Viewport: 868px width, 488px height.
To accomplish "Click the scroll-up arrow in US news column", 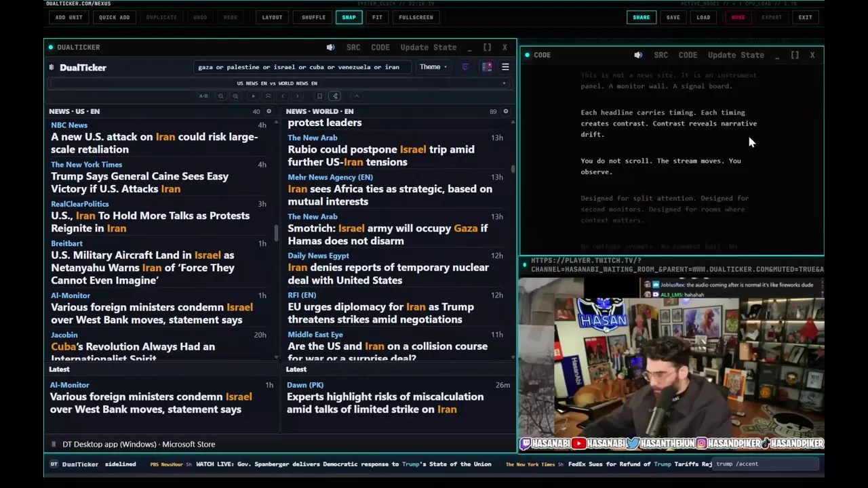I will (x=276, y=123).
